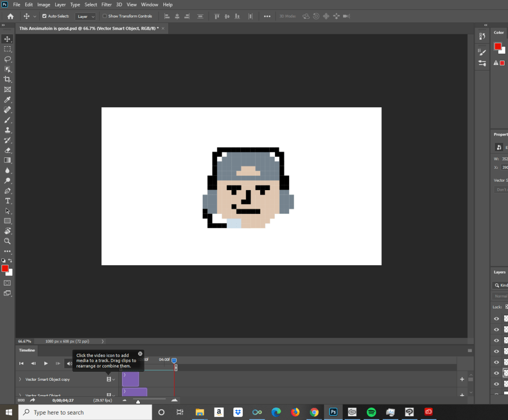The height and width of the screenshot is (420, 508).
Task: Select the Brush tool
Action: pos(7,120)
